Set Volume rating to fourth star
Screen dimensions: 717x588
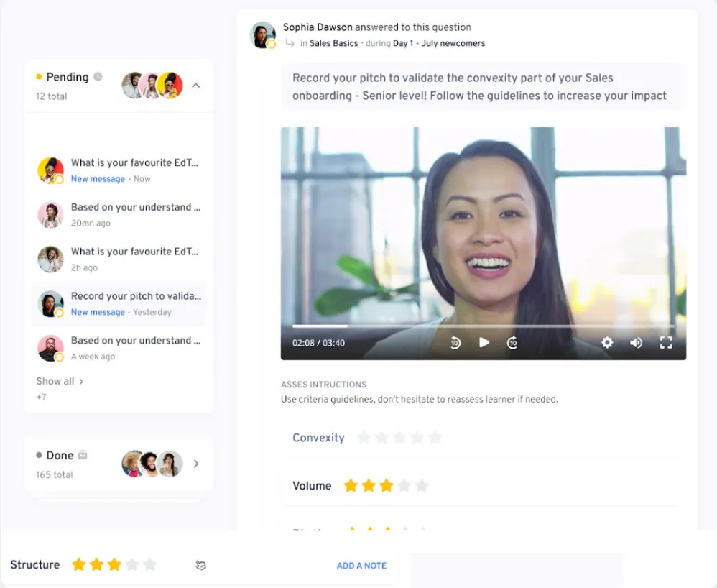pos(404,485)
